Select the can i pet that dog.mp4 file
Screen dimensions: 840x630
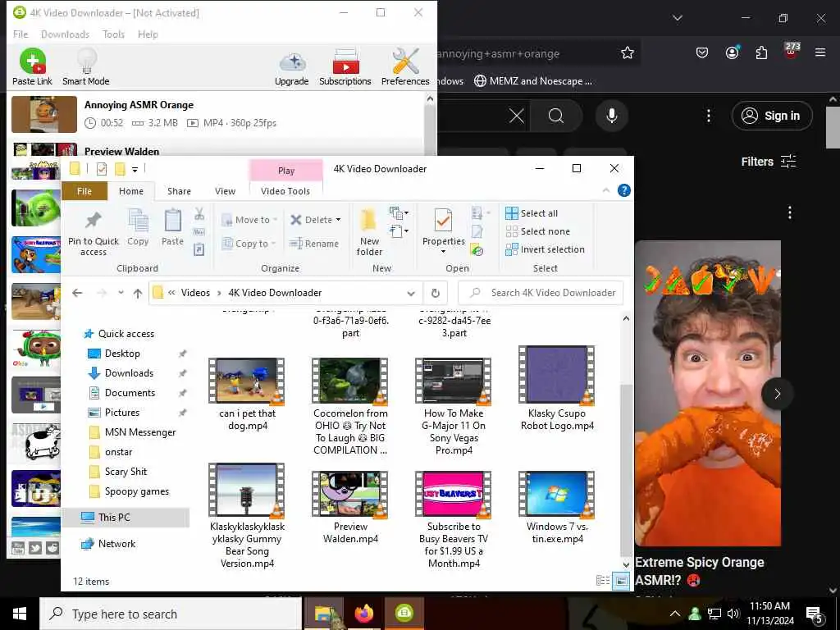(247, 395)
